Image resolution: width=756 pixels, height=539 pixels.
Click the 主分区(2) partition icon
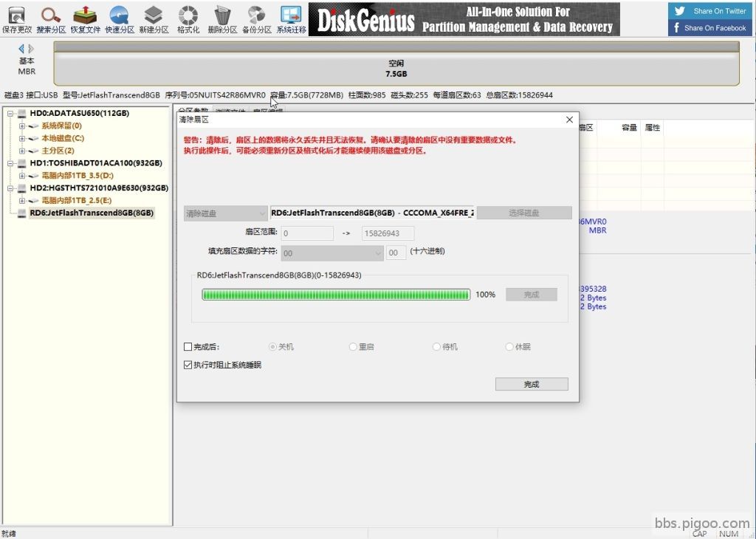point(33,151)
